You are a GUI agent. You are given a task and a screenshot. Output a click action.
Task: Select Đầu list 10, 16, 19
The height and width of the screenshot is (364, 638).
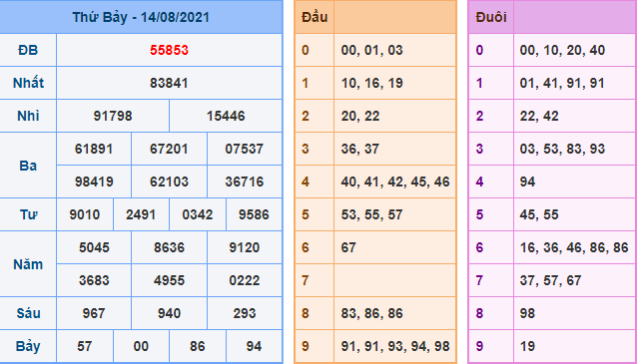point(371,84)
